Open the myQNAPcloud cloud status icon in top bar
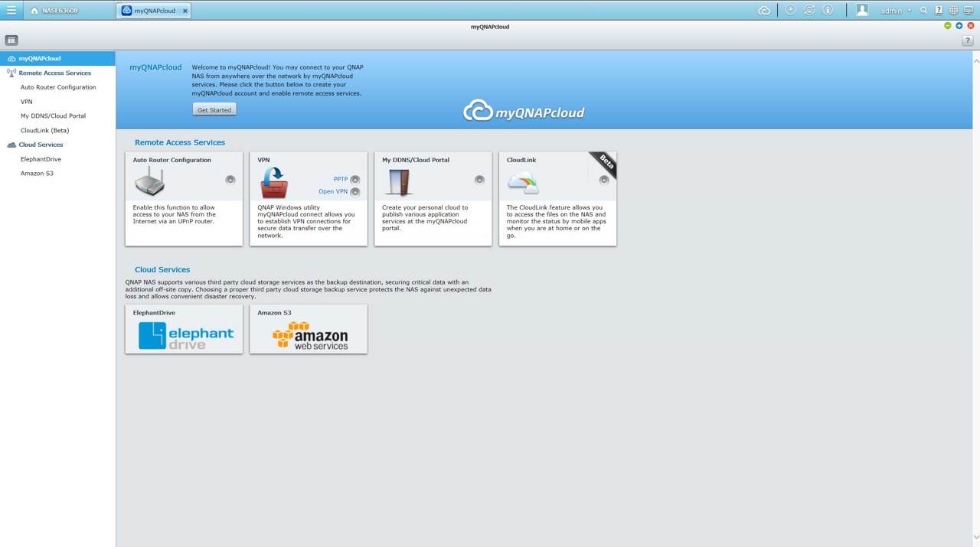This screenshot has height=547, width=980. [764, 11]
